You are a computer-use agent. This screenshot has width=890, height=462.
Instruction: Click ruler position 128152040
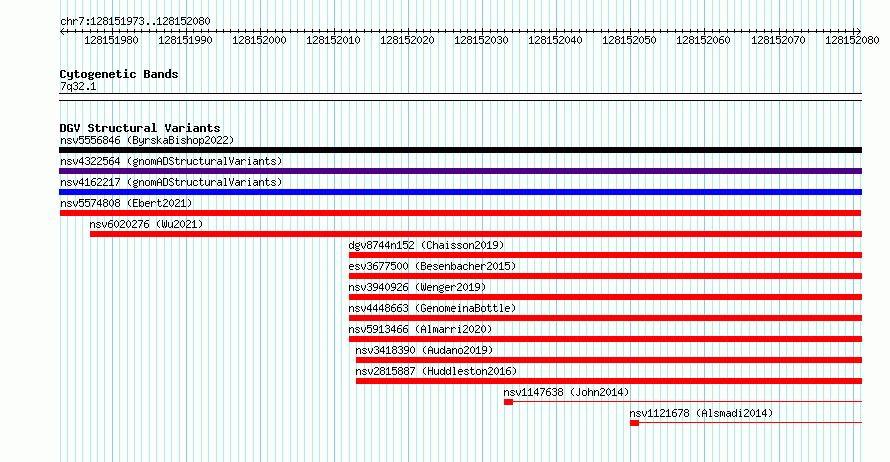(x=555, y=40)
